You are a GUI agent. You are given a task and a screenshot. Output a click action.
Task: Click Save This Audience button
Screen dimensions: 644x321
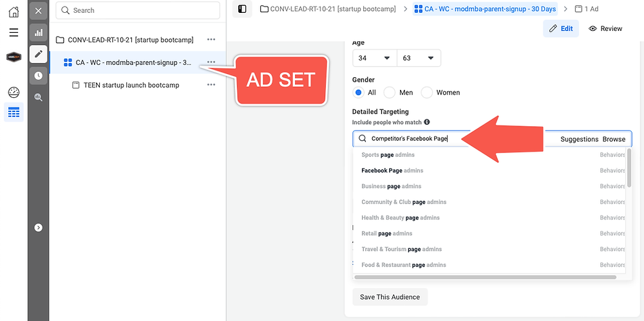[390, 297]
